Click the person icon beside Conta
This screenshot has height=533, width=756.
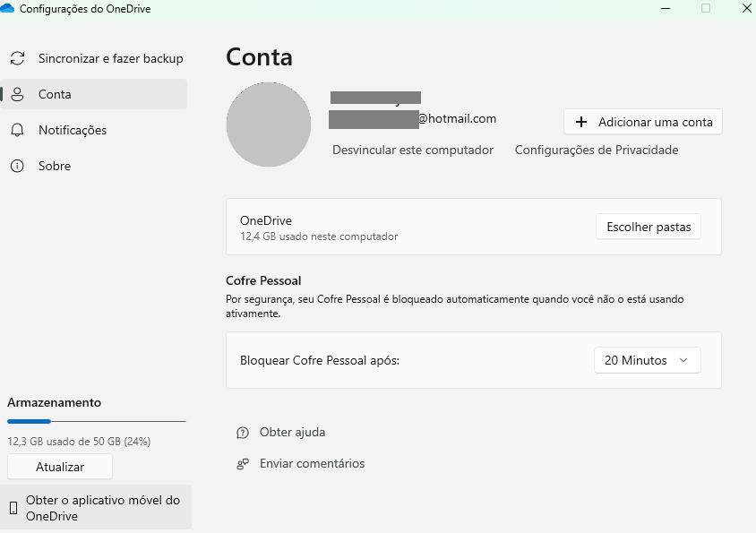pos(17,94)
